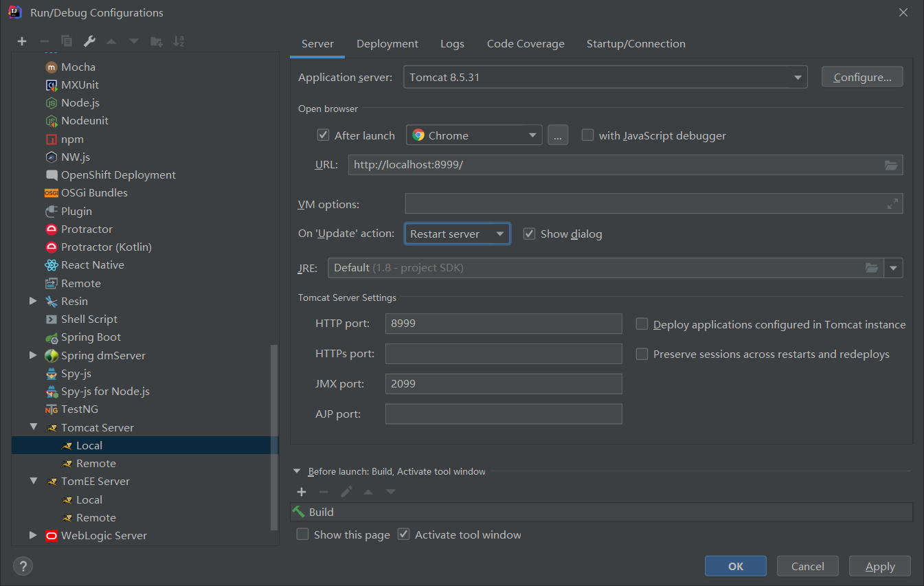Click the NW.js icon
Viewport: 924px width, 586px height.
[x=52, y=157]
